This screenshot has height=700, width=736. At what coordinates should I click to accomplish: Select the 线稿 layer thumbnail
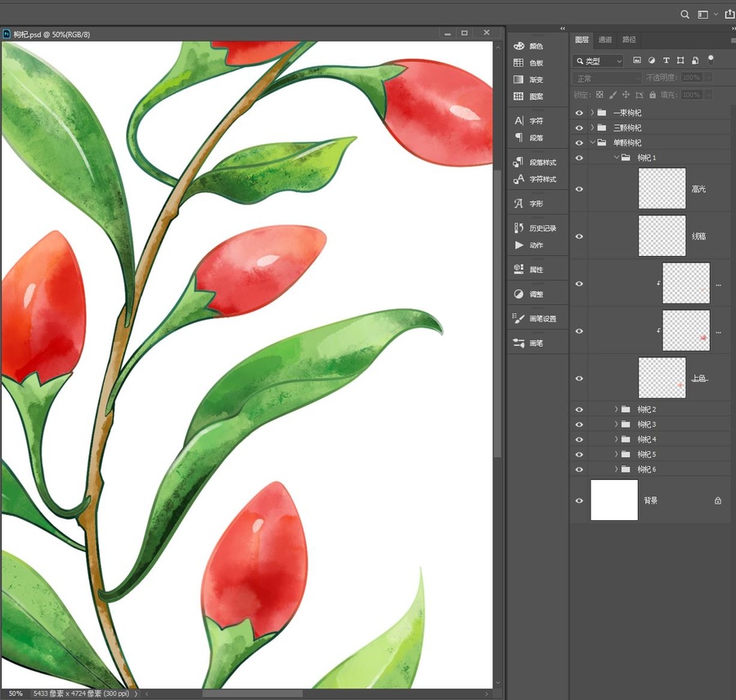click(x=662, y=236)
